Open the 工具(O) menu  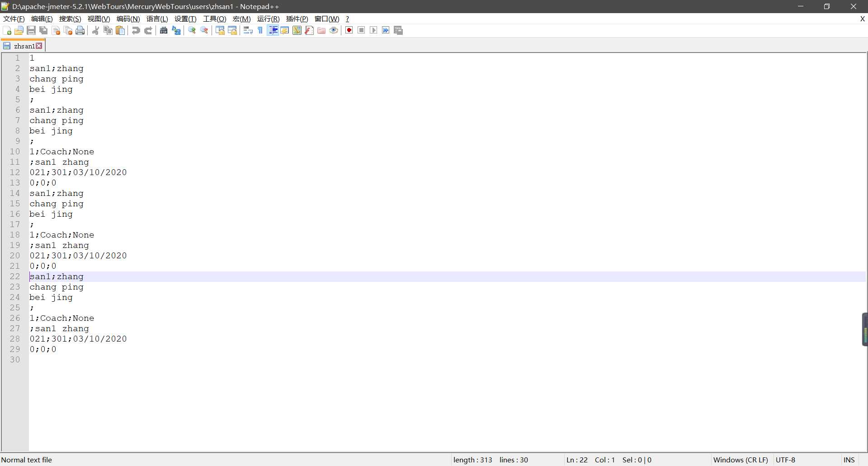point(214,19)
